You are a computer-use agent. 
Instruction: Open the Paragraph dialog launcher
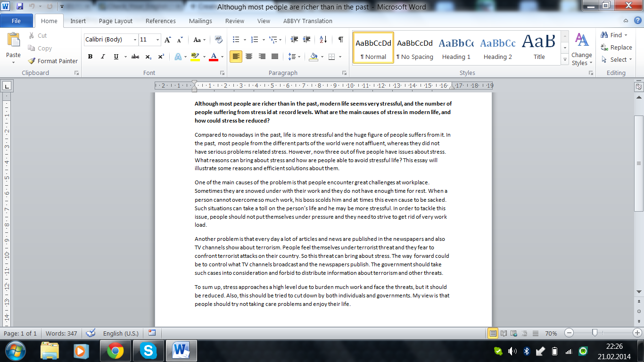(x=344, y=73)
